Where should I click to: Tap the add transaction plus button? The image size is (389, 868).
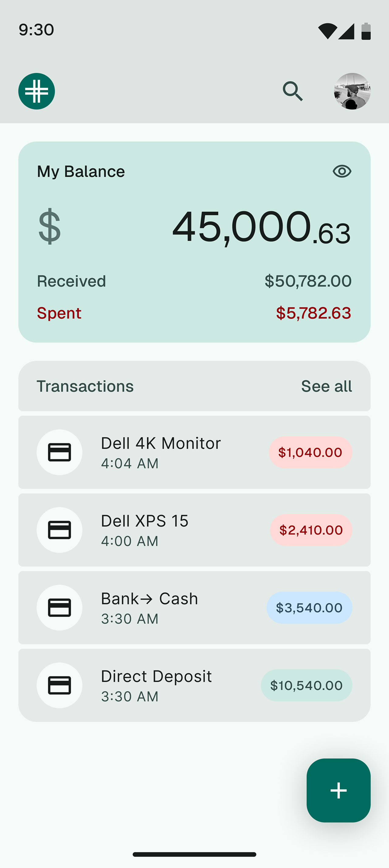338,790
